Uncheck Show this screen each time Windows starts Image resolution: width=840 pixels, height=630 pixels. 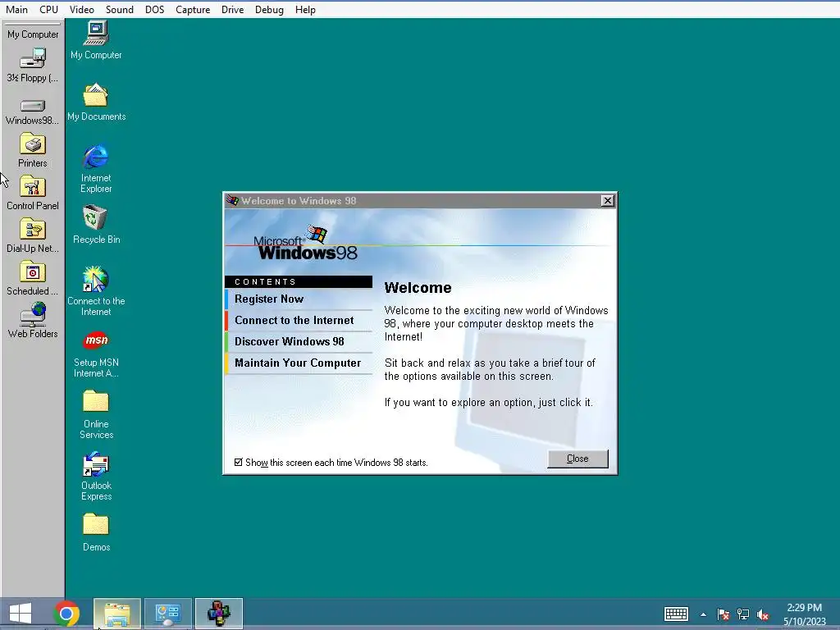coord(239,462)
